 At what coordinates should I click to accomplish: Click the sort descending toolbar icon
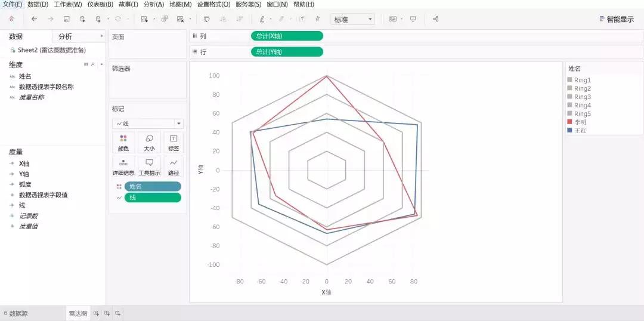(240, 19)
